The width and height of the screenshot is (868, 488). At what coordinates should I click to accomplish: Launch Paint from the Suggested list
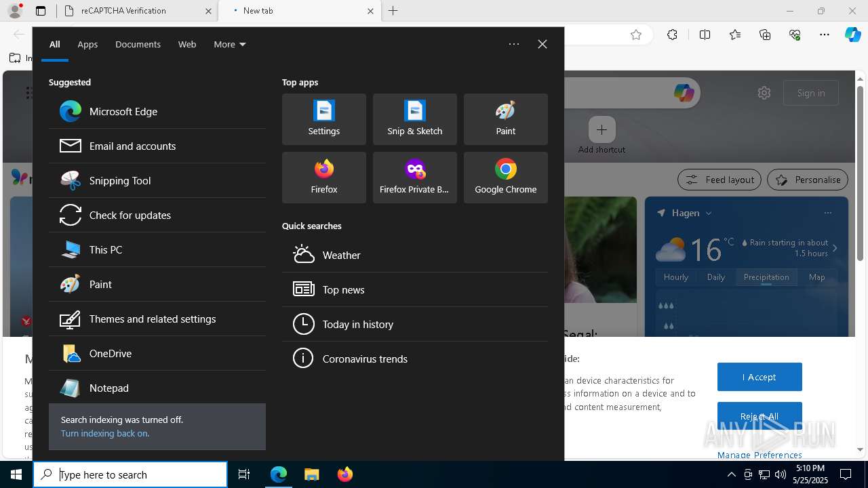click(x=157, y=284)
